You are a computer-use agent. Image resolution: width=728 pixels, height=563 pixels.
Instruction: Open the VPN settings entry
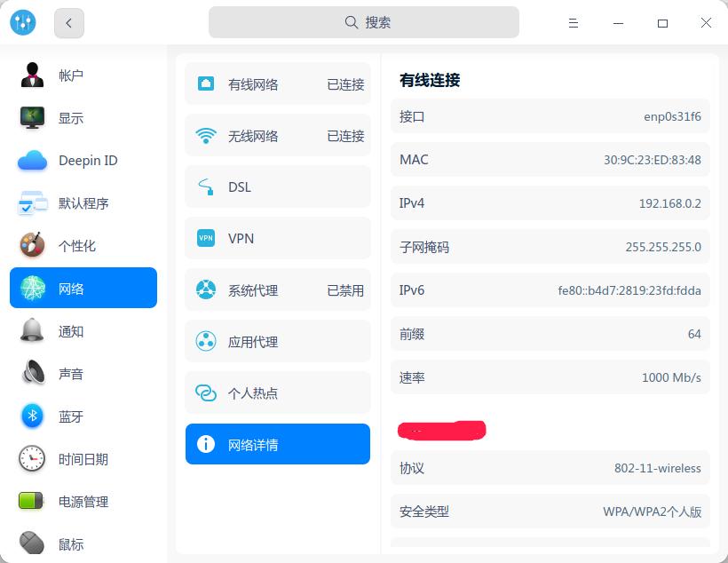204,238
